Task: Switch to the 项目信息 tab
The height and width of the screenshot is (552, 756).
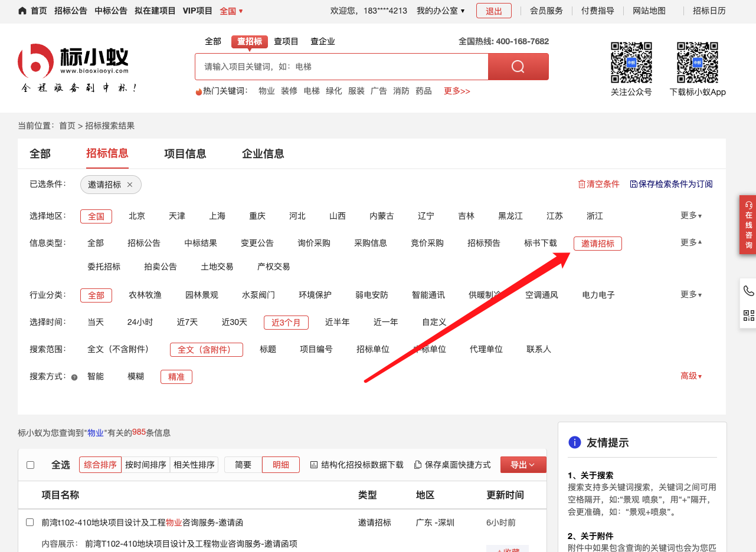Action: pos(185,154)
